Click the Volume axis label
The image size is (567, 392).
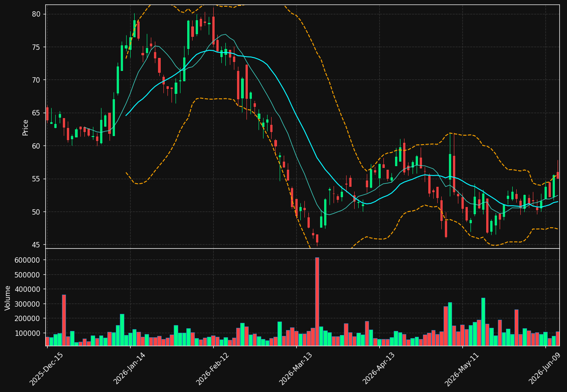(8, 297)
